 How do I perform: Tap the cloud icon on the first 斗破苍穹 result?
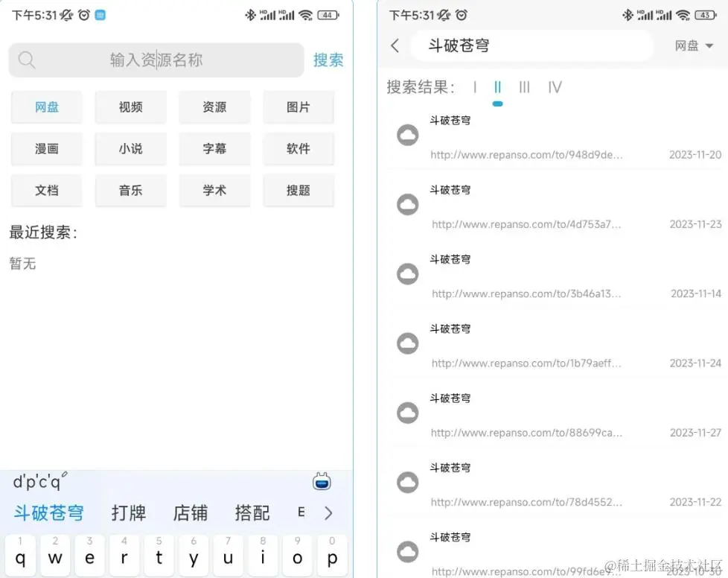click(x=407, y=135)
